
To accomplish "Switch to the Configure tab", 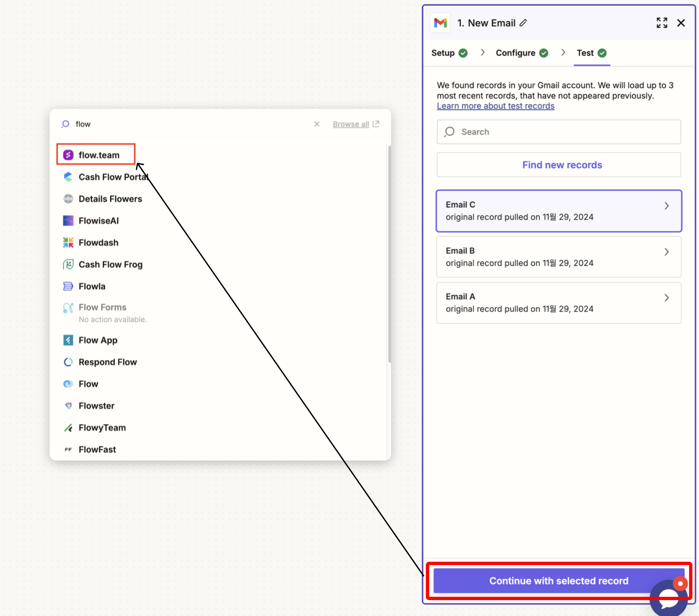I will point(522,53).
